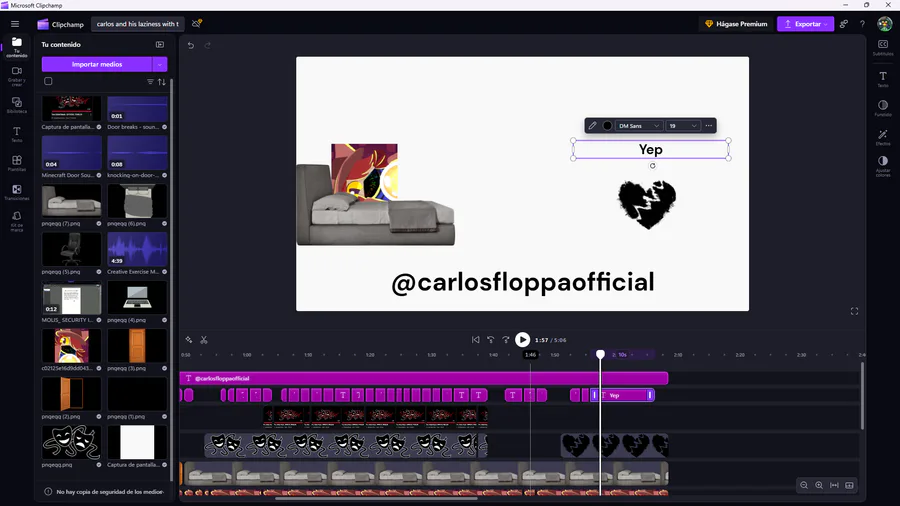Open Grabar y crear sidebar tab
The image size is (900, 506).
point(17,76)
